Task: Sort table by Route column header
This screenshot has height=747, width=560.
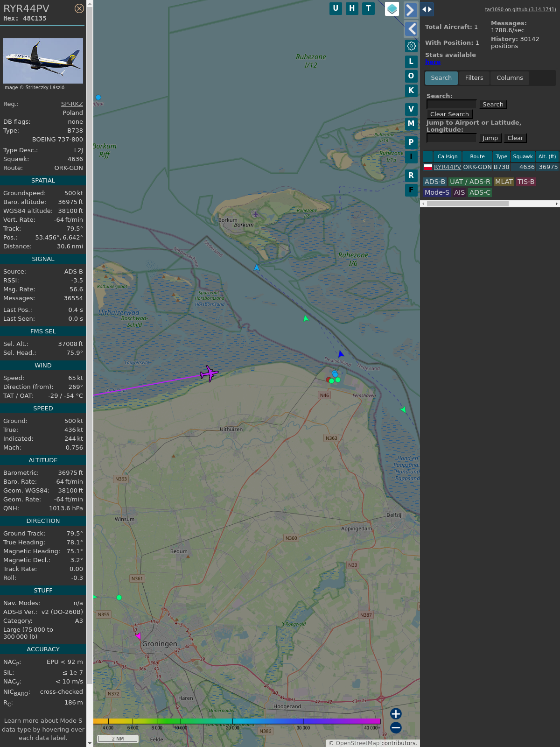Action: coord(477,157)
